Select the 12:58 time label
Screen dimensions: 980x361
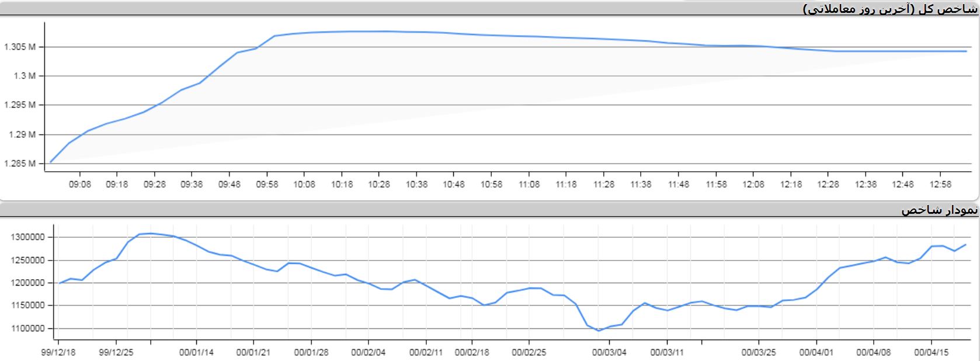coord(940,185)
